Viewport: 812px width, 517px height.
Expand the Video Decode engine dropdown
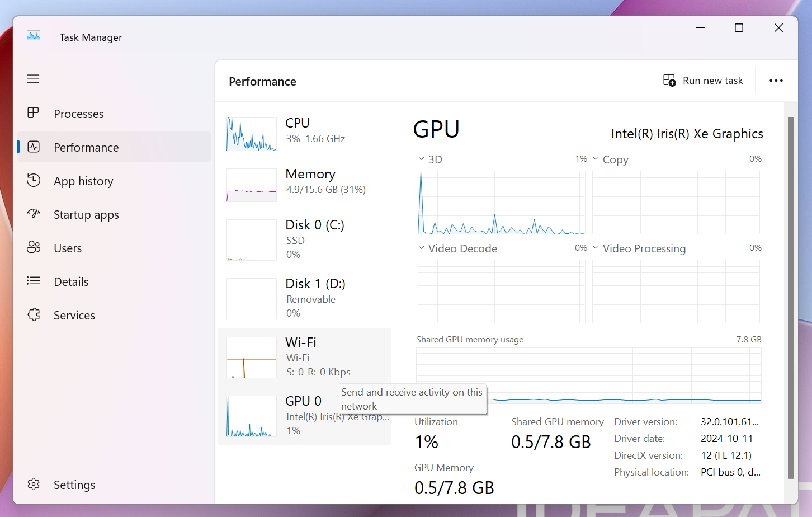pyautogui.click(x=421, y=248)
